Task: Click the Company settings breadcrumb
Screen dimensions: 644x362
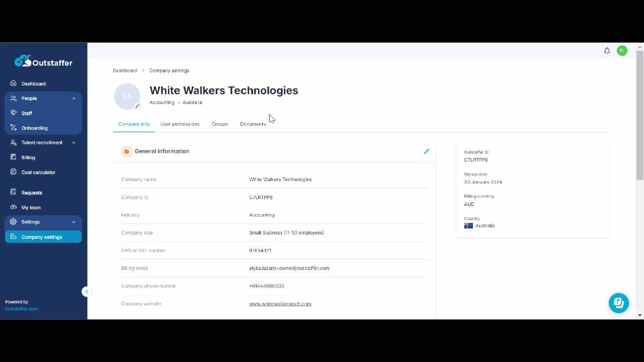Action: click(169, 71)
